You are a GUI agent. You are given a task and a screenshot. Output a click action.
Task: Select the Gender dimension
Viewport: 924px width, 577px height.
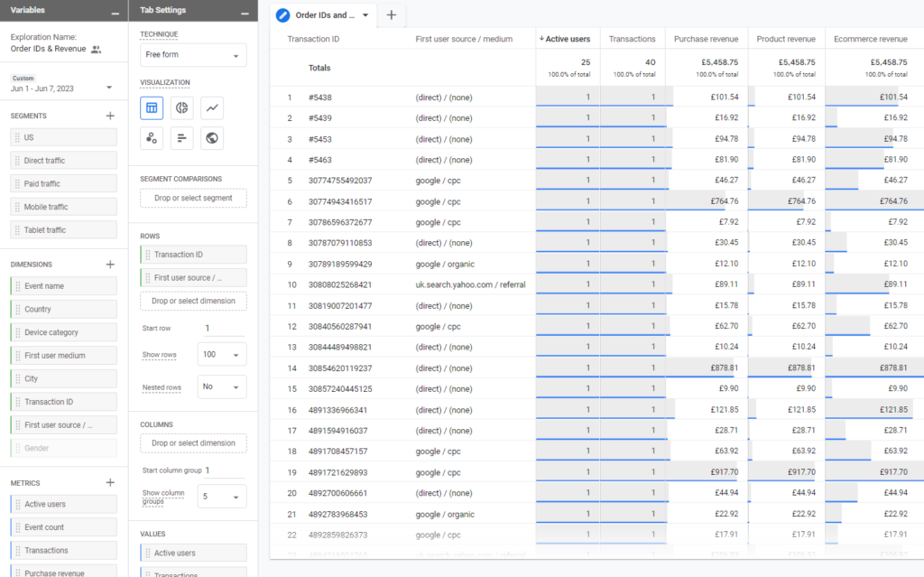coord(64,449)
